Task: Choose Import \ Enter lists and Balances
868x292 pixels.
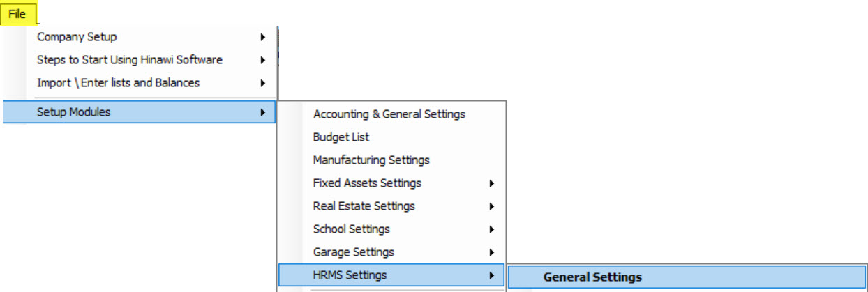Action: click(118, 83)
